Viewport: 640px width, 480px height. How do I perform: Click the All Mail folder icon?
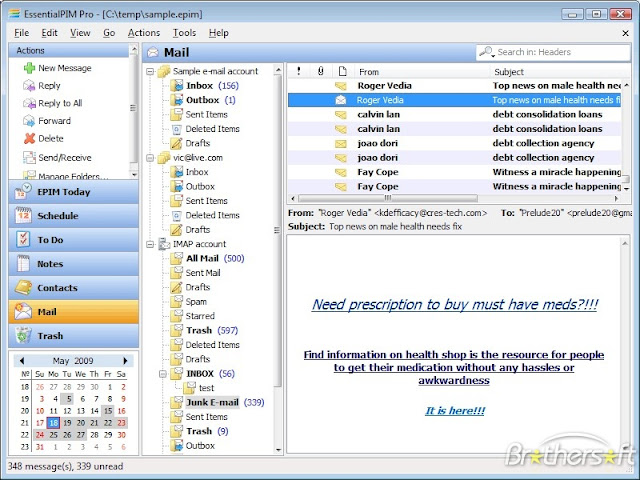pyautogui.click(x=177, y=258)
